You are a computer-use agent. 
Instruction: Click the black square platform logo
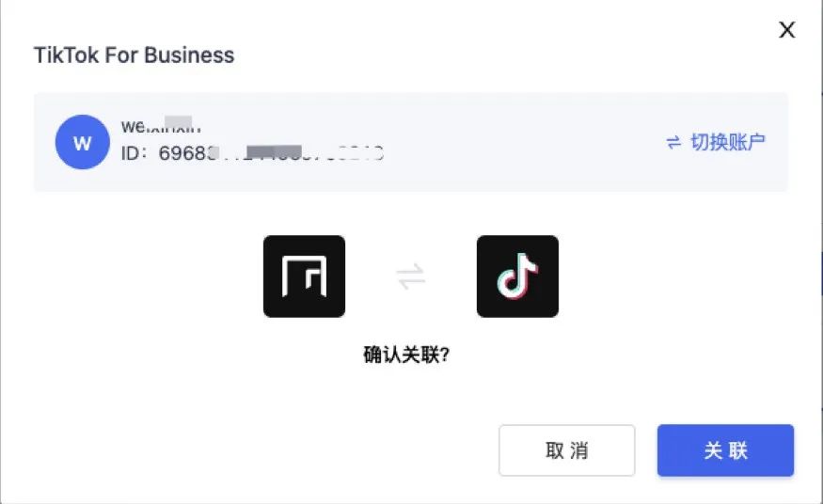[305, 276]
